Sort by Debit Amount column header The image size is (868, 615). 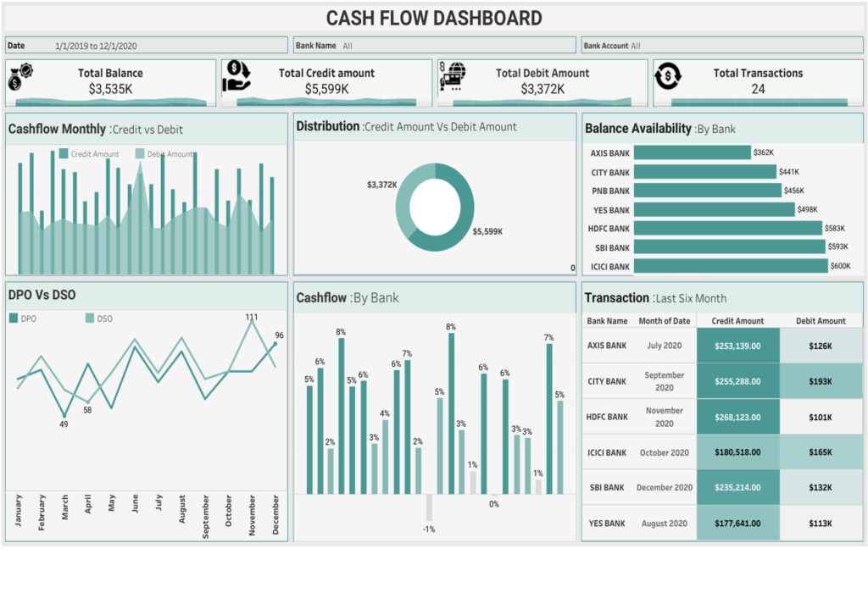[x=821, y=321]
